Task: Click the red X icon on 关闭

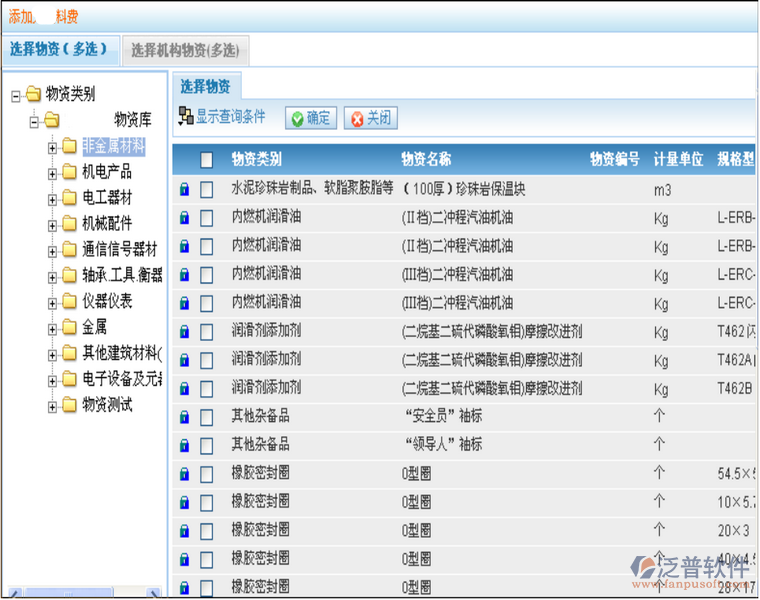Action: click(356, 119)
